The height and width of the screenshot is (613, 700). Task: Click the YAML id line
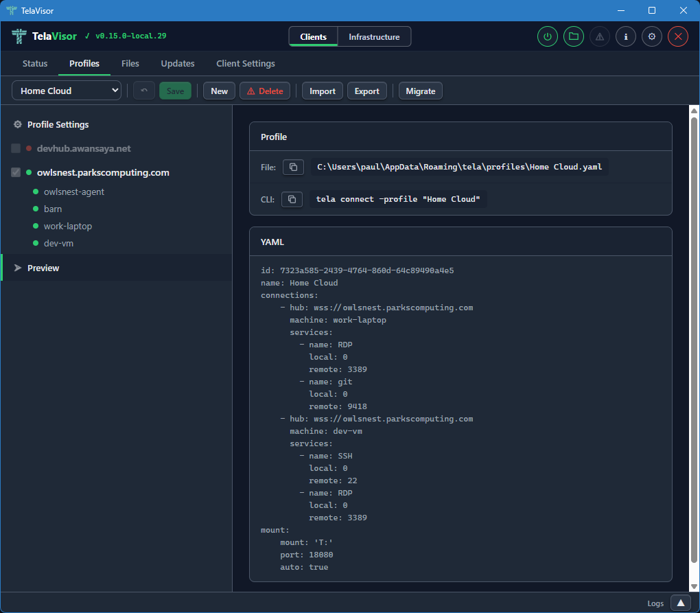click(357, 270)
